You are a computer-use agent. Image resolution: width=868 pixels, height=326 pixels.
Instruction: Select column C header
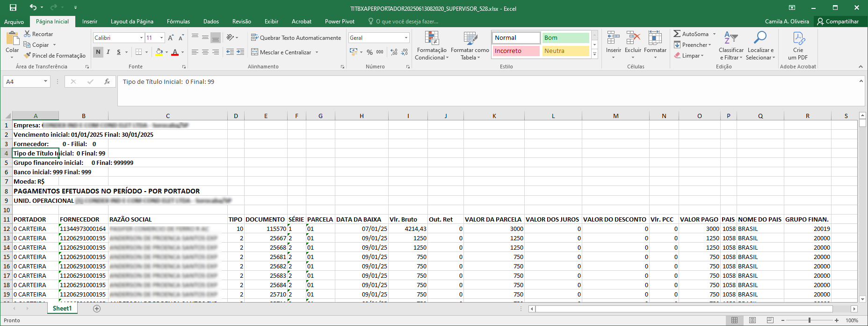[168, 116]
